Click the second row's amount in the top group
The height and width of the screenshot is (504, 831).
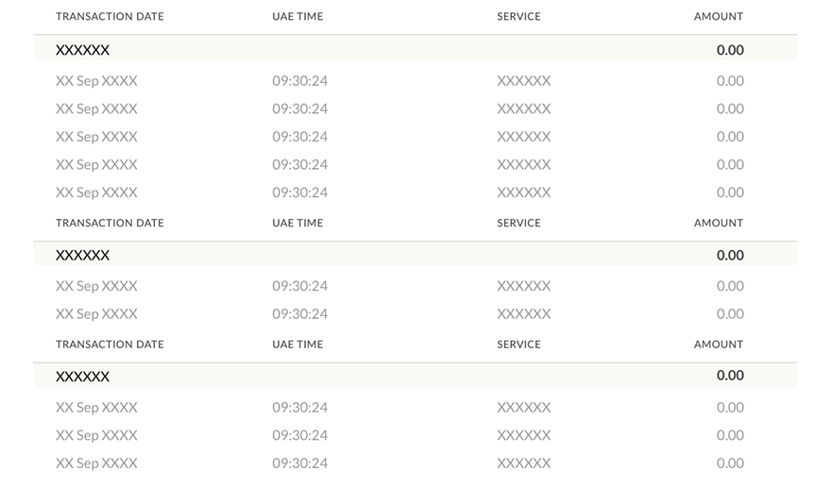click(x=730, y=109)
